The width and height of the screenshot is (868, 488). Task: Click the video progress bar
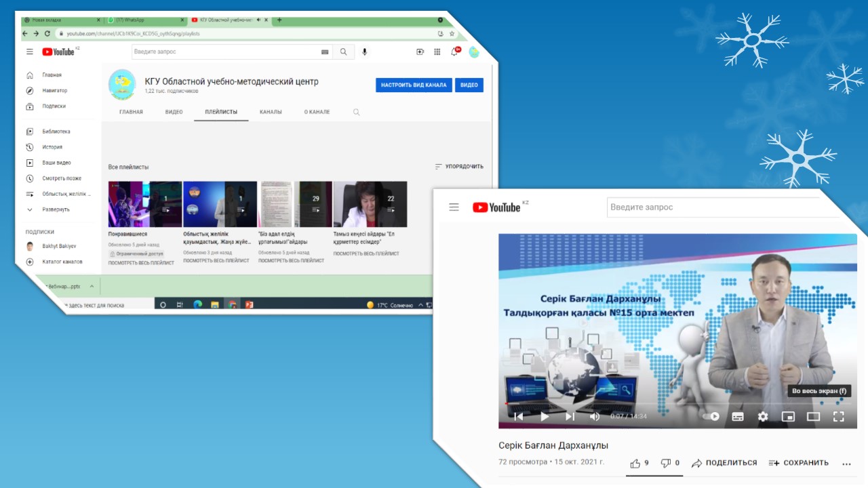pos(677,403)
